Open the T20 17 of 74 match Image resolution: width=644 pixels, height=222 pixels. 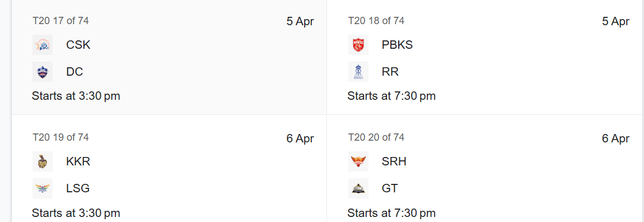[x=169, y=57]
